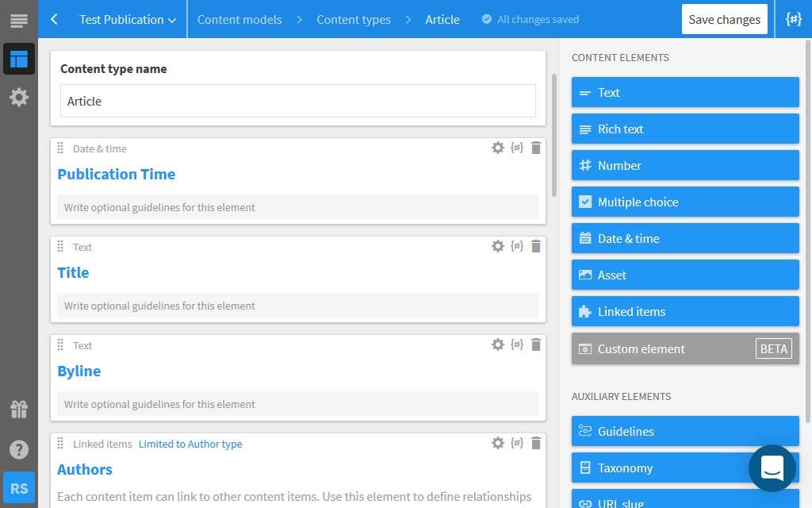Screen dimensions: 812x508
Task: Open the settings gear in the left sidebar
Action: tap(18, 97)
